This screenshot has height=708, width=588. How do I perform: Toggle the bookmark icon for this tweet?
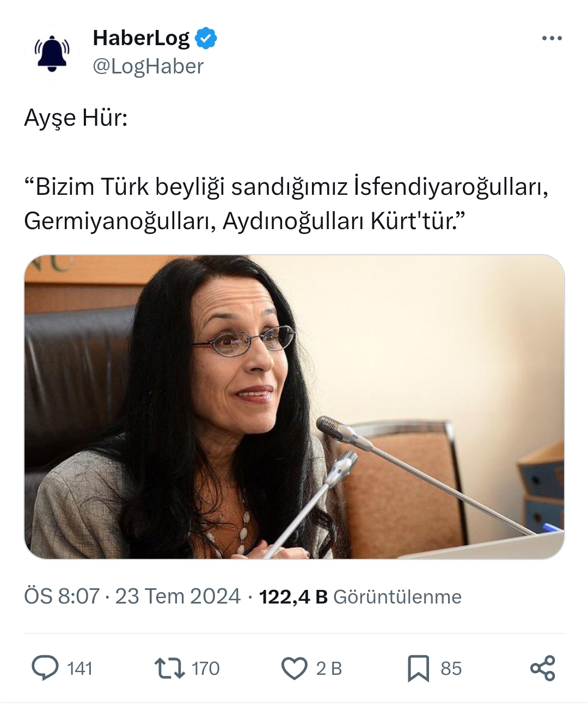click(418, 668)
